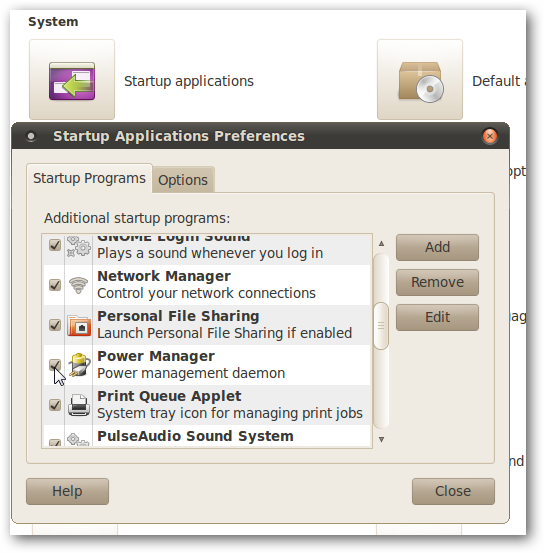Select the Print Queue Applet printer icon
The width and height of the screenshot is (544, 553).
click(x=79, y=405)
